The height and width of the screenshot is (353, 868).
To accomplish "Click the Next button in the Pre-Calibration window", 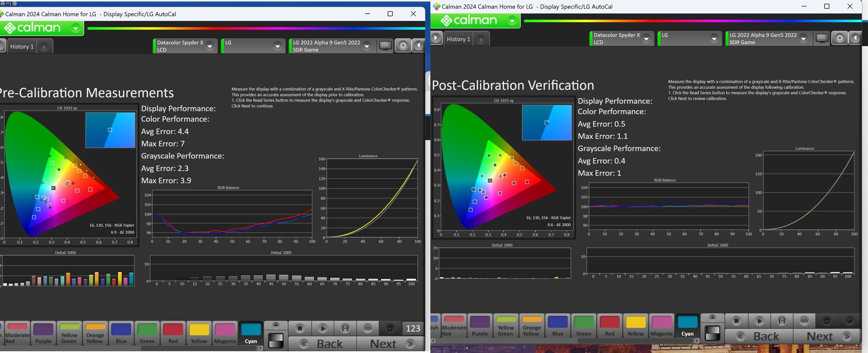I will (390, 344).
